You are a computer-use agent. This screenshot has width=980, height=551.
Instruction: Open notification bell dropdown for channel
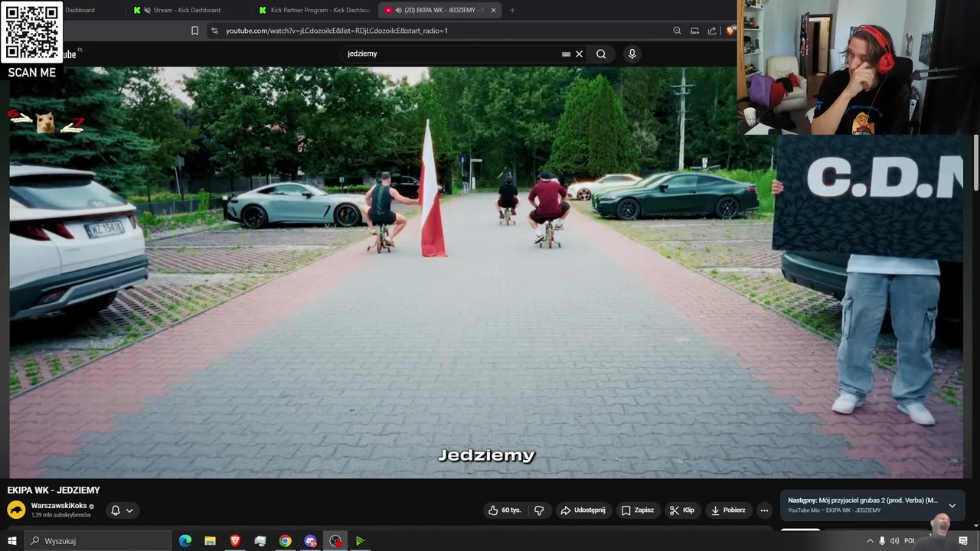[122, 510]
